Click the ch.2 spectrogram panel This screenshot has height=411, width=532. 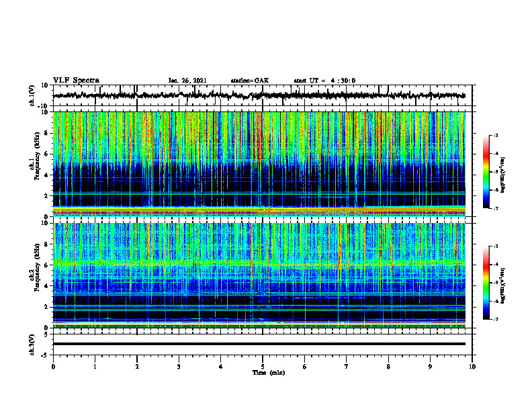(259, 275)
